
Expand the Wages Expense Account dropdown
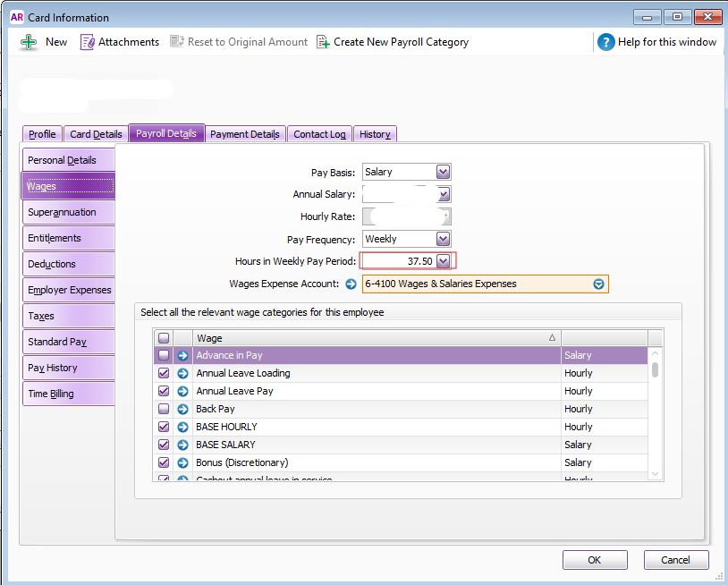pos(598,284)
